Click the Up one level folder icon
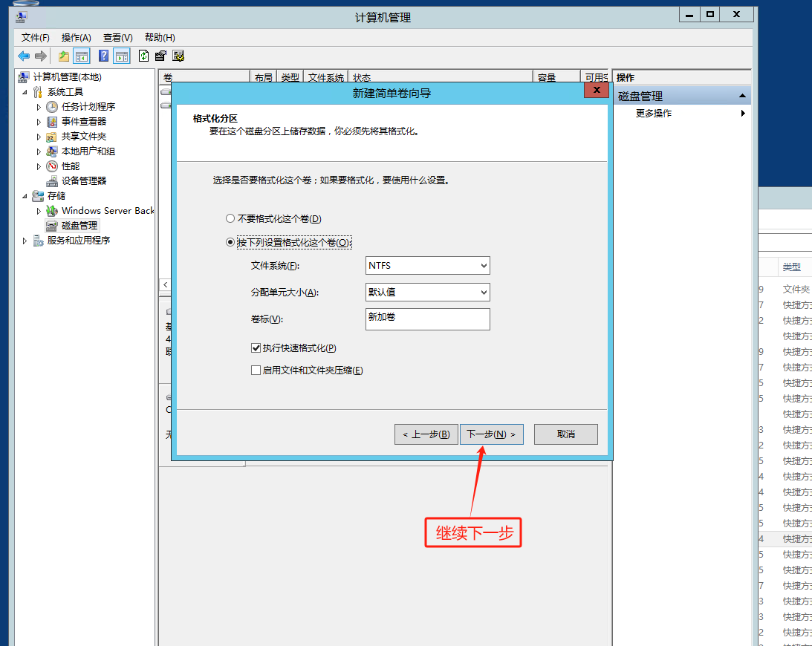This screenshot has height=646, width=812. [64, 56]
